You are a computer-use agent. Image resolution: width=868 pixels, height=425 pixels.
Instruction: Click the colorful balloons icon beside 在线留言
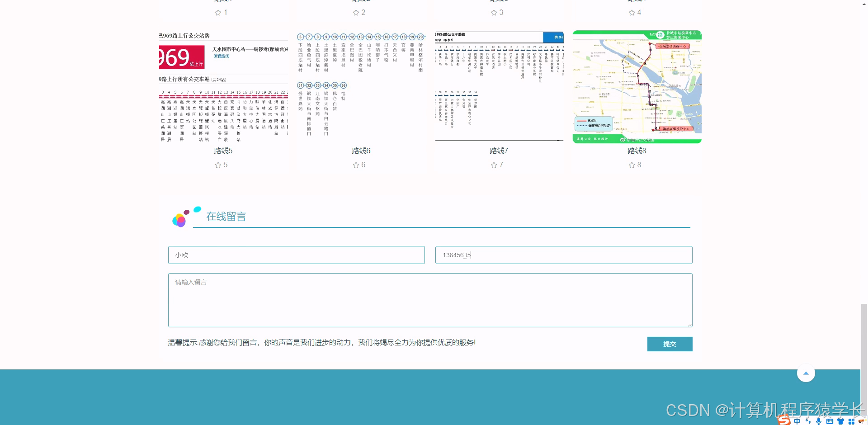(181, 217)
